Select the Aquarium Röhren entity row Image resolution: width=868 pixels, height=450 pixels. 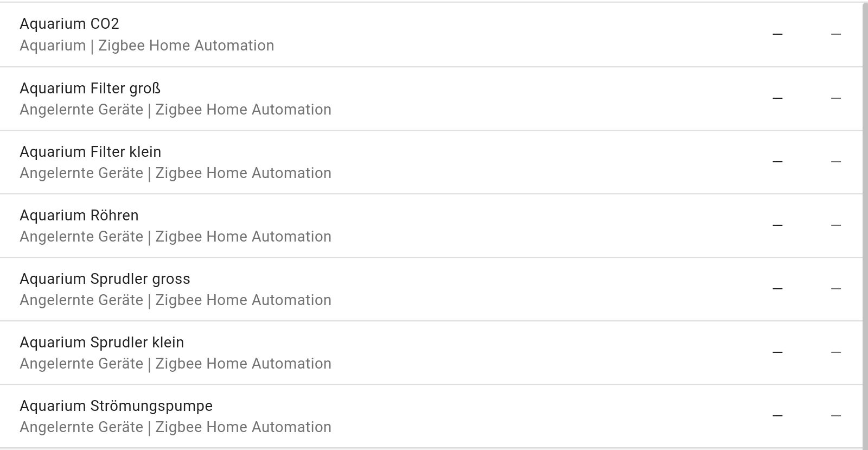pyautogui.click(x=431, y=226)
